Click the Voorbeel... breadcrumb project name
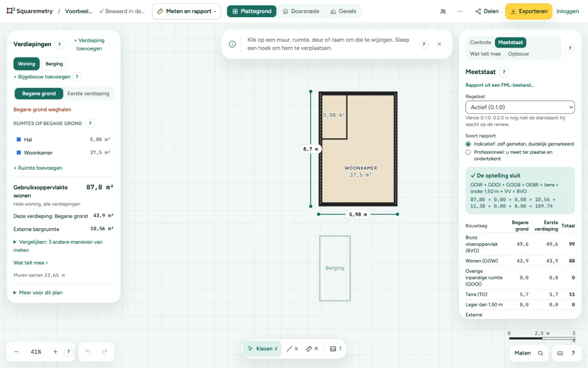This screenshot has height=368, width=588. point(78,11)
